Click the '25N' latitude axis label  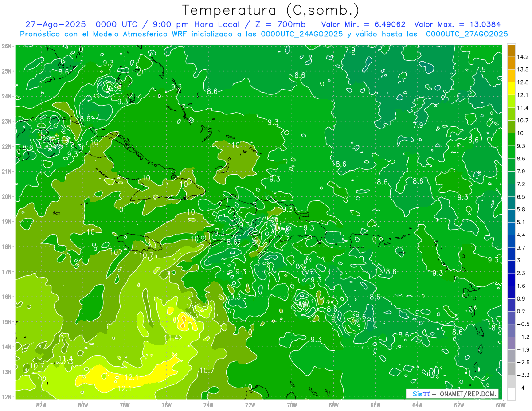pyautogui.click(x=7, y=71)
